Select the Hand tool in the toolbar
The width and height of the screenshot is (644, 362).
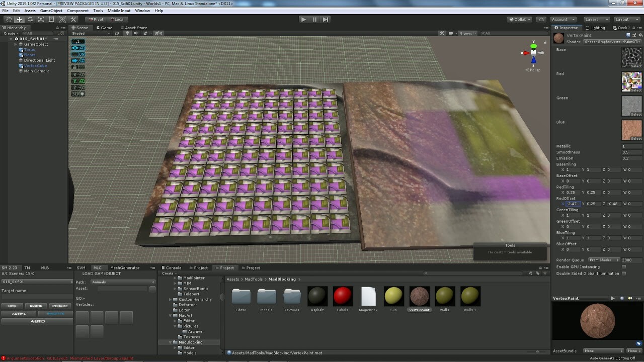[x=9, y=19]
